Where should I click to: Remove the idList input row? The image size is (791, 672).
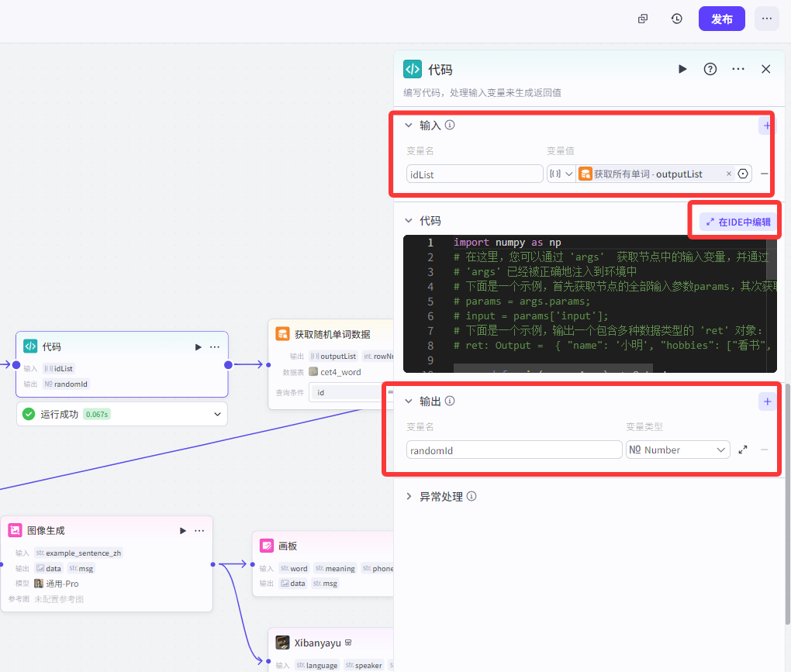pyautogui.click(x=765, y=174)
